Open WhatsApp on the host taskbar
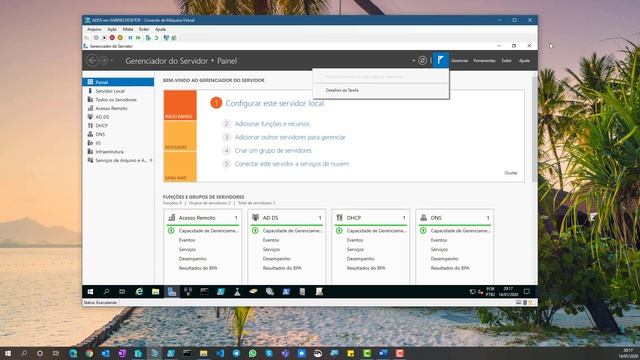 (252, 353)
